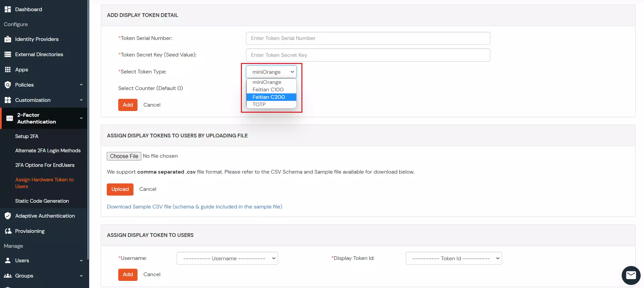Click Add in Add Display Token Detail
Image resolution: width=644 pixels, height=288 pixels.
tap(128, 105)
